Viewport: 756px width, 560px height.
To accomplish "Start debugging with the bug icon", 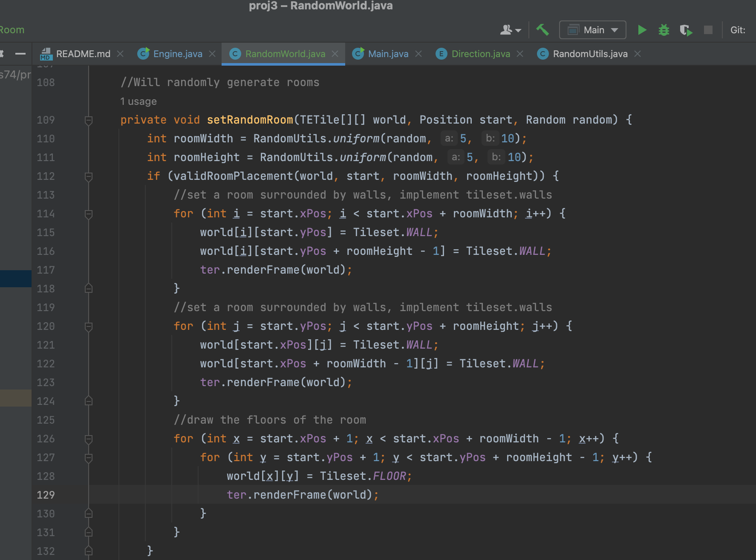I will click(664, 30).
